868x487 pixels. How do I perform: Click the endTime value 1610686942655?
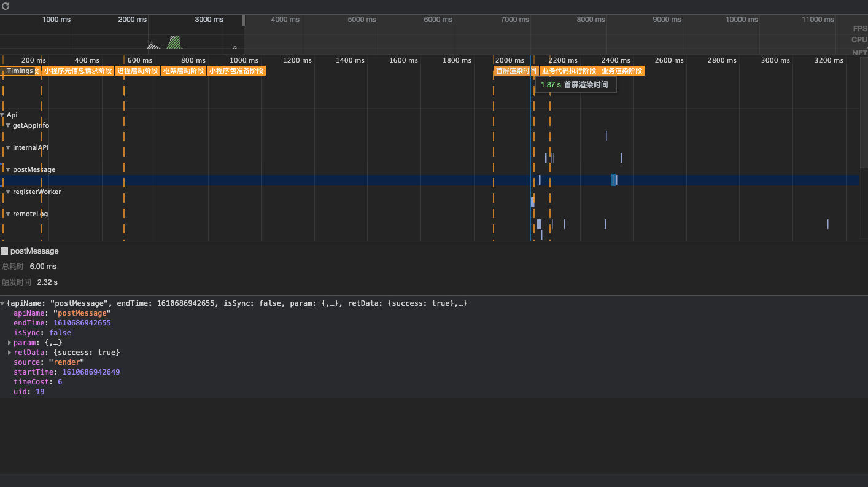82,323
